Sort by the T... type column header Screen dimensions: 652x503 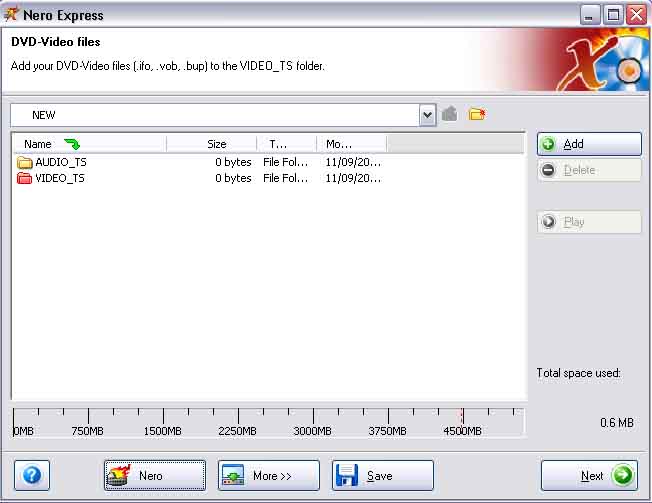(x=286, y=144)
